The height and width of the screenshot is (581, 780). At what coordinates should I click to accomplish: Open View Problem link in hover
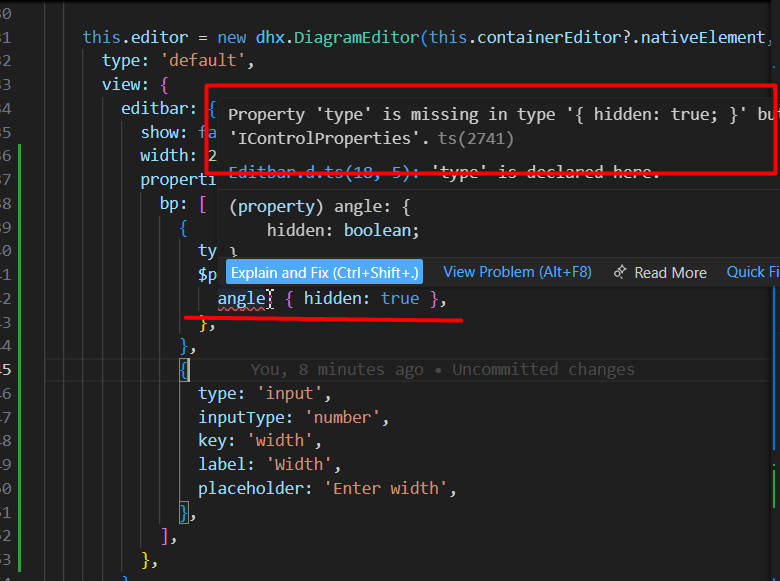(517, 272)
